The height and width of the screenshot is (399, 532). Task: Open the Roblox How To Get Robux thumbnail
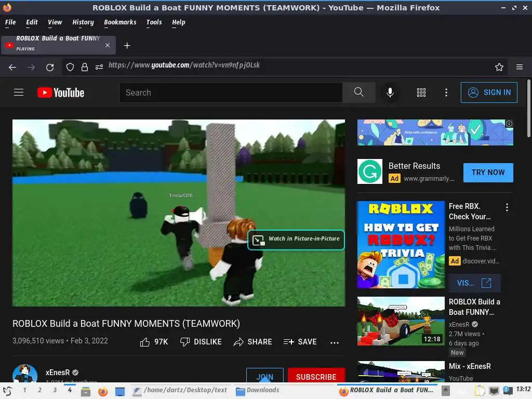[401, 245]
